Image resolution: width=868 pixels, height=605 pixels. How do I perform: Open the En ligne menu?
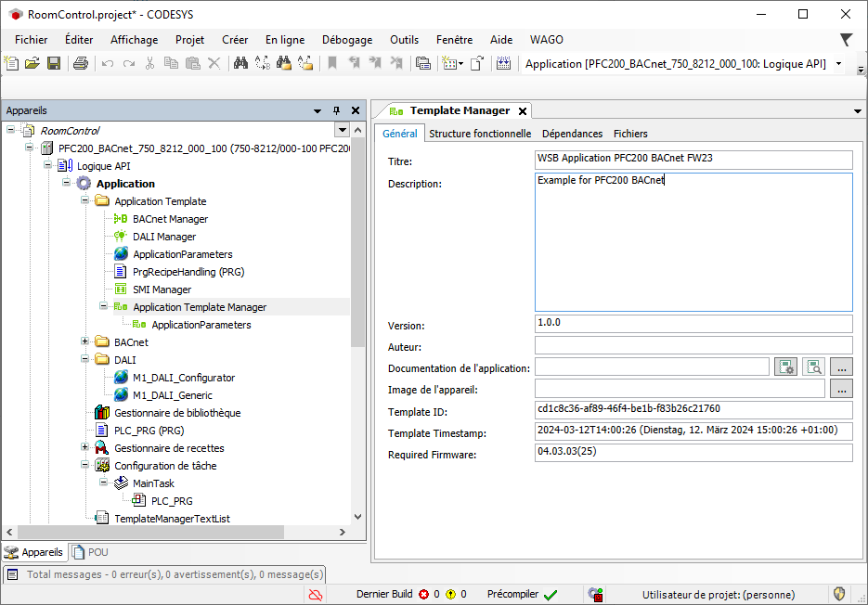[x=285, y=40]
